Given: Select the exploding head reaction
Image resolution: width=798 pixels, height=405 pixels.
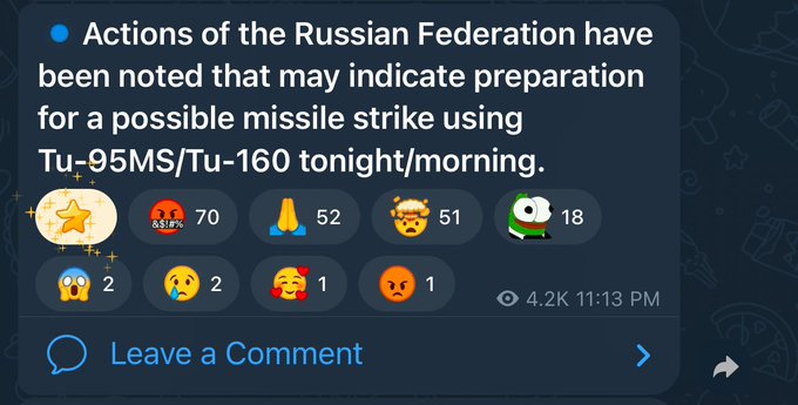Looking at the screenshot, I should click(426, 217).
